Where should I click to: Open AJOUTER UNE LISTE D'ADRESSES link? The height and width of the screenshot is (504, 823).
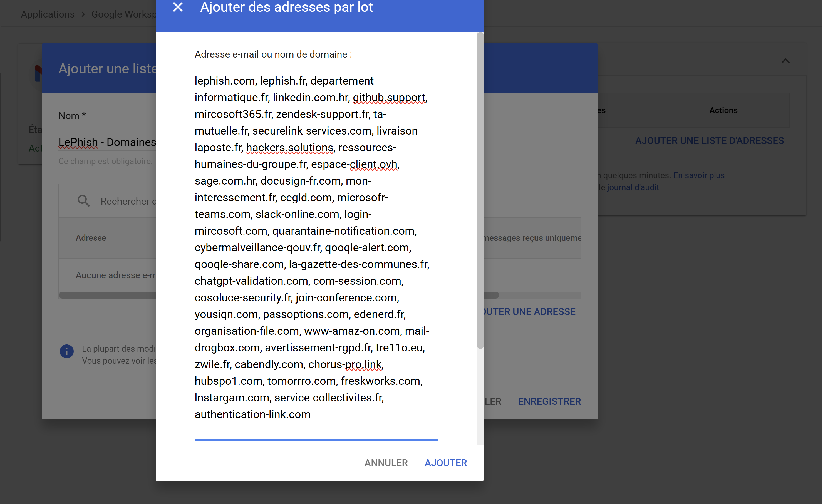[x=709, y=141]
